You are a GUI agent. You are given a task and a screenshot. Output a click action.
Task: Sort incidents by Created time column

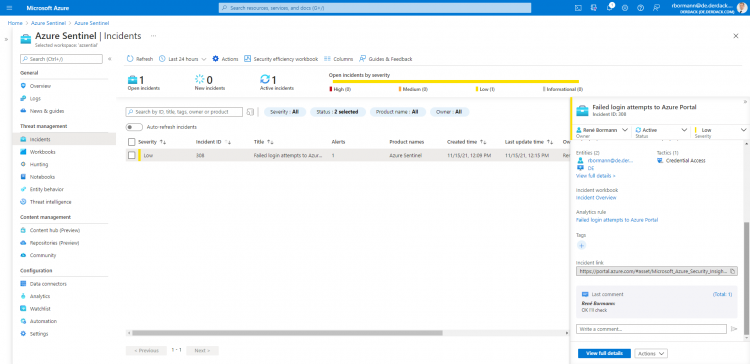point(468,142)
